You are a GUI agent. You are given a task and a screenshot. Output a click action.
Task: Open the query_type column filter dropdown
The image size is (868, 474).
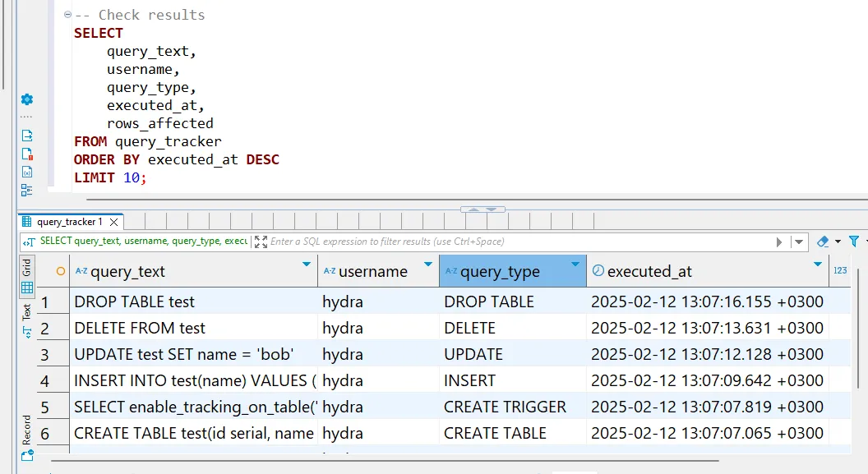click(575, 265)
